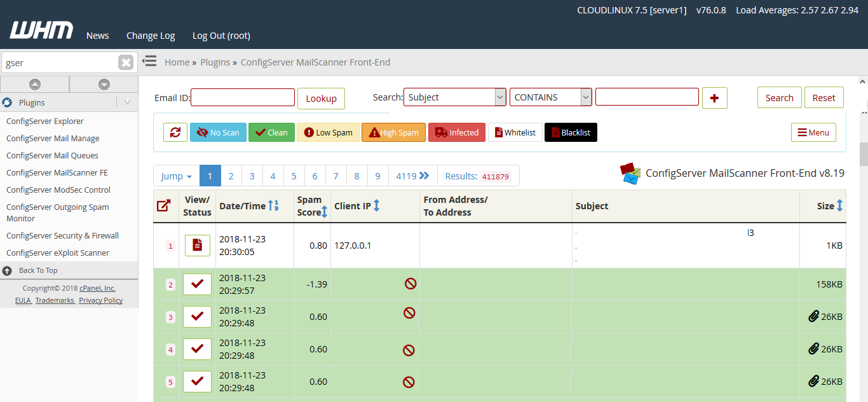
Task: Click blocked IP icon in row 5
Action: (x=409, y=382)
